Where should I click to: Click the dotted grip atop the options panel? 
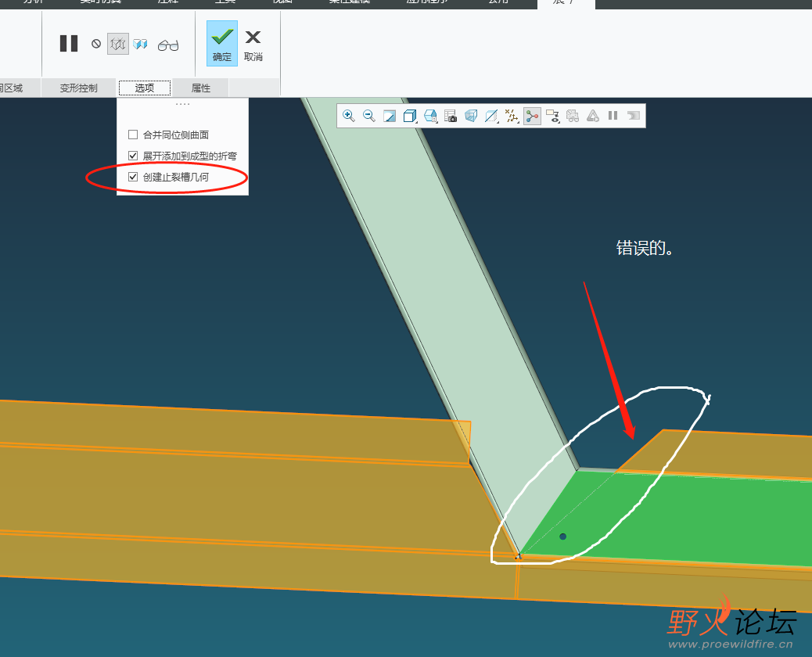tap(182, 104)
